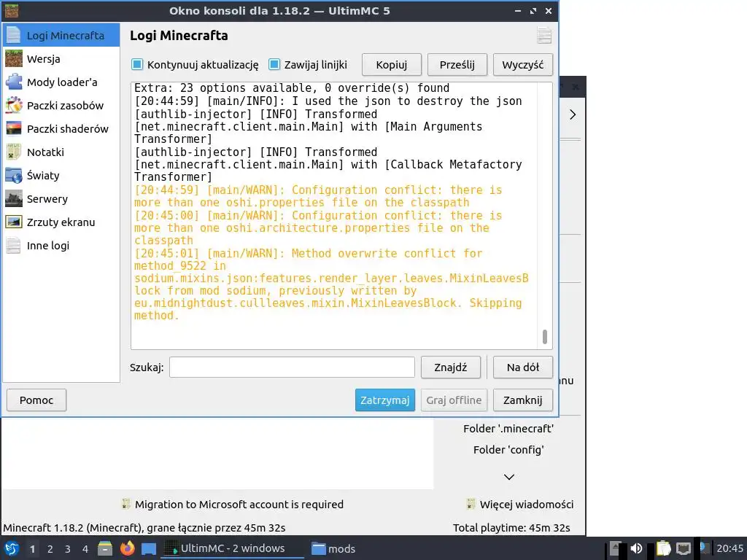Click the Minecraft block icon in the title bar
This screenshot has width=747, height=560.
tap(12, 10)
